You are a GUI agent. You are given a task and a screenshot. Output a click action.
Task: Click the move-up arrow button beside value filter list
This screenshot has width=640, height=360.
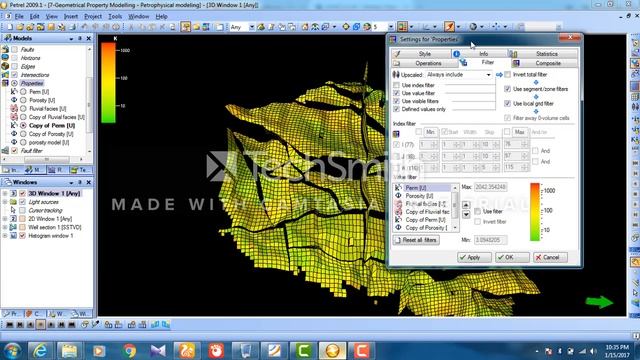tap(466, 205)
